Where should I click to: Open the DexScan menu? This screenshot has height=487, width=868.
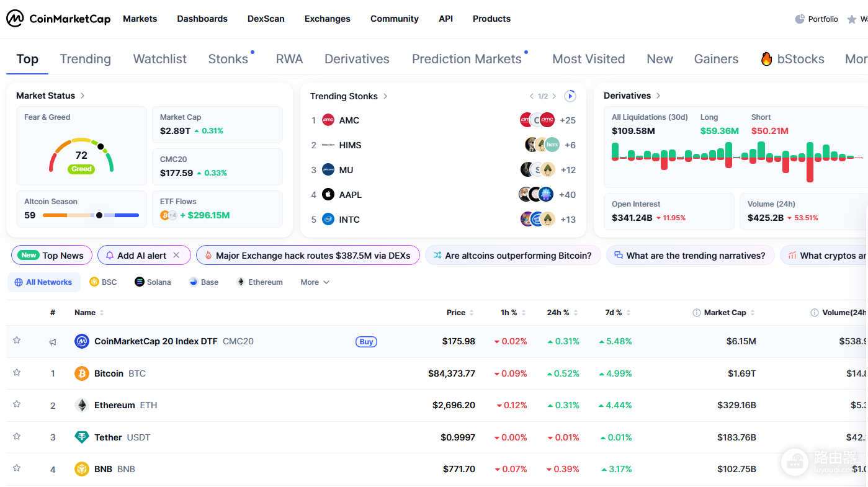click(x=266, y=19)
